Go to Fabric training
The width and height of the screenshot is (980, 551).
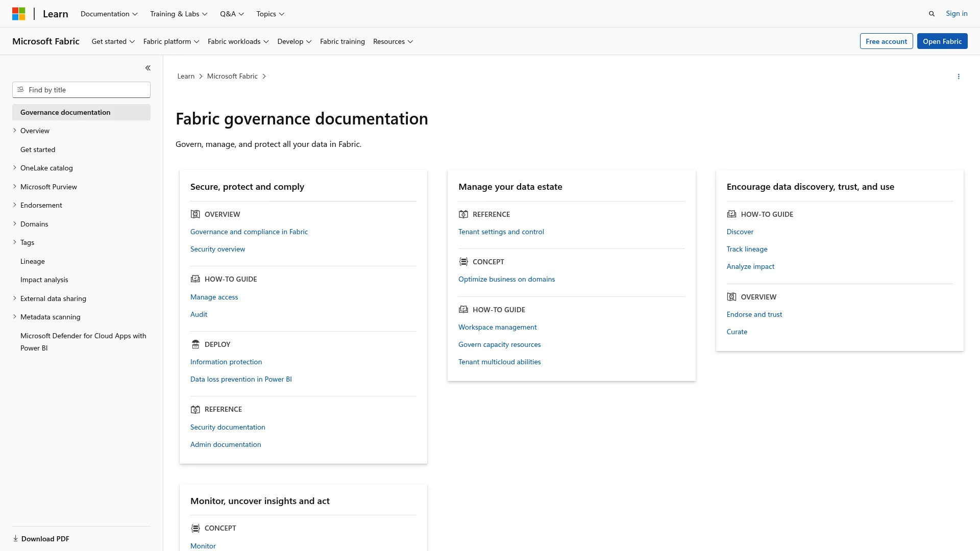point(342,41)
